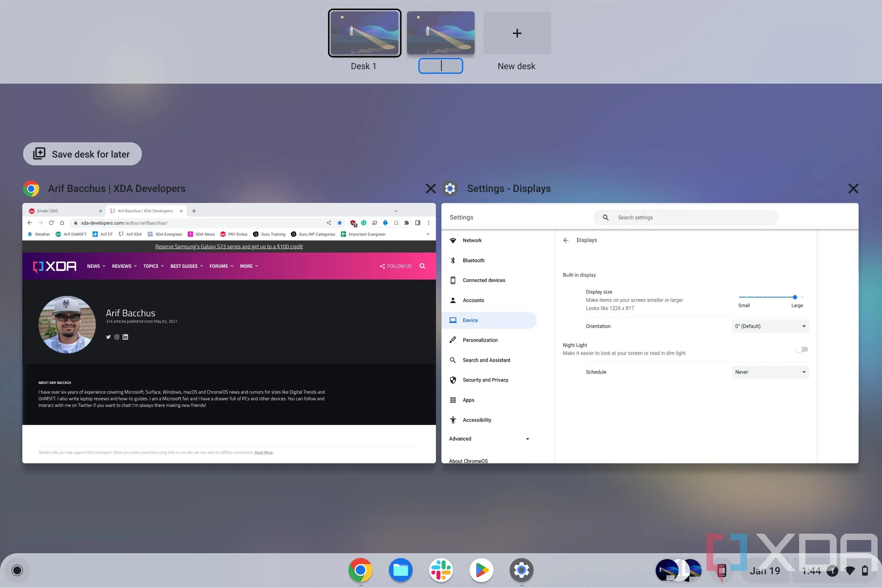Expand Advanced in the Settings sidebar

489,439
